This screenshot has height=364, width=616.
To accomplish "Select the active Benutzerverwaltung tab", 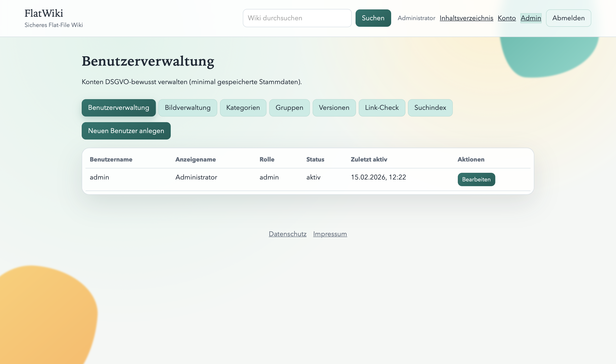I will [119, 108].
